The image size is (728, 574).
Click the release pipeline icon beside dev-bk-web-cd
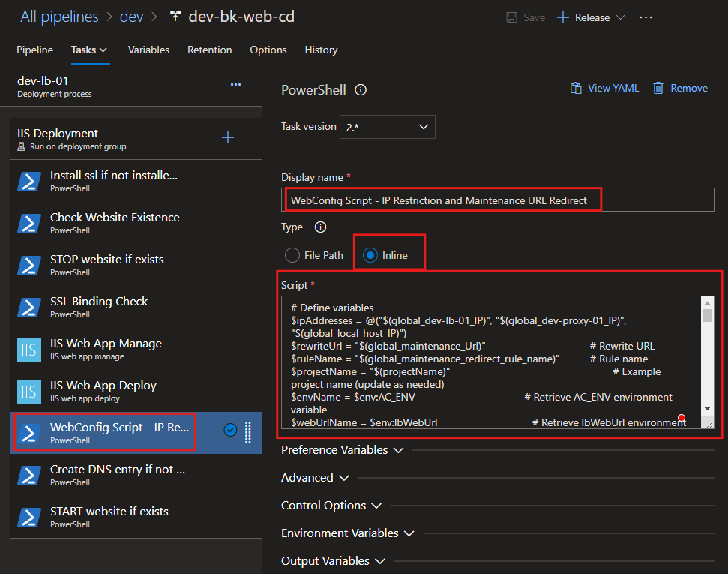(175, 17)
